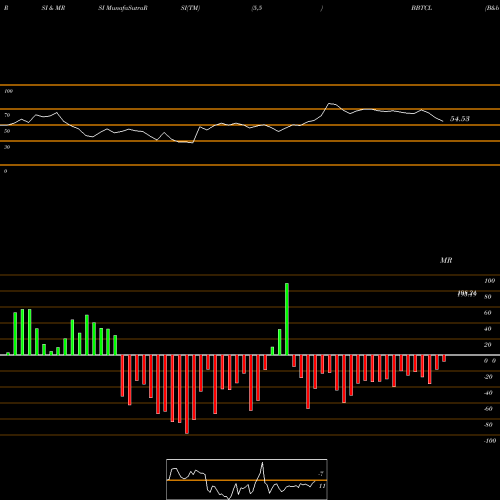
Task: Click the '50' level label on RSI axis
Action: (7, 131)
